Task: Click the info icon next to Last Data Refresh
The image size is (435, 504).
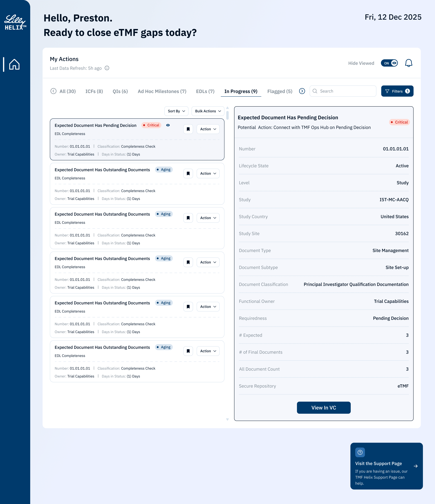Action: [107, 68]
